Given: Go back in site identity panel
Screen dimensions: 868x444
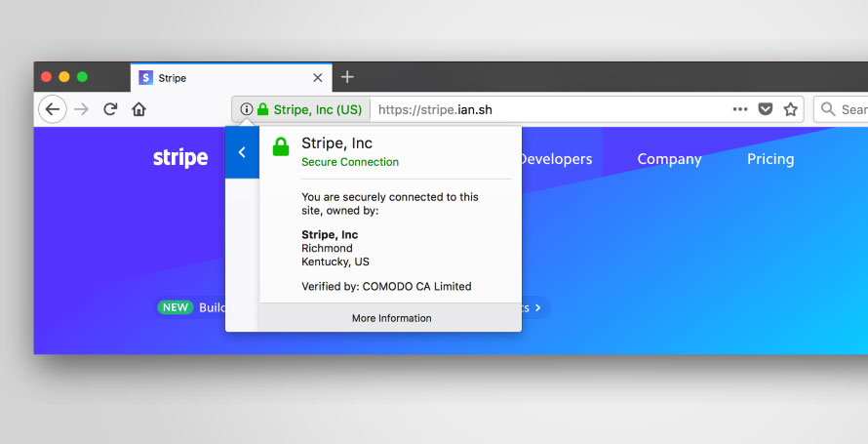Looking at the screenshot, I should (x=242, y=152).
